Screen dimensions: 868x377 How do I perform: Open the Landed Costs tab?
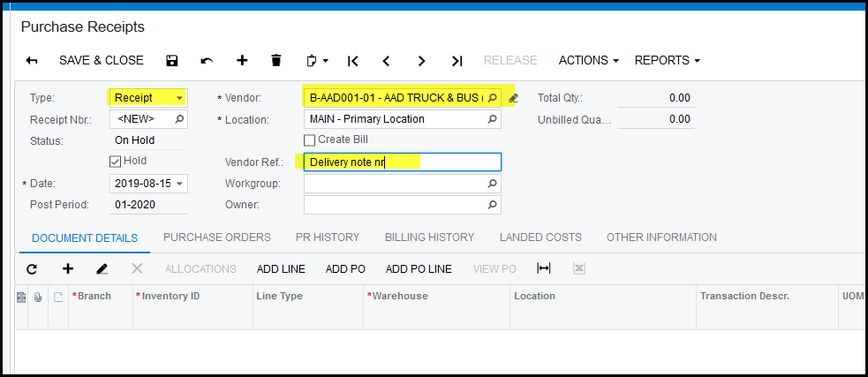540,238
